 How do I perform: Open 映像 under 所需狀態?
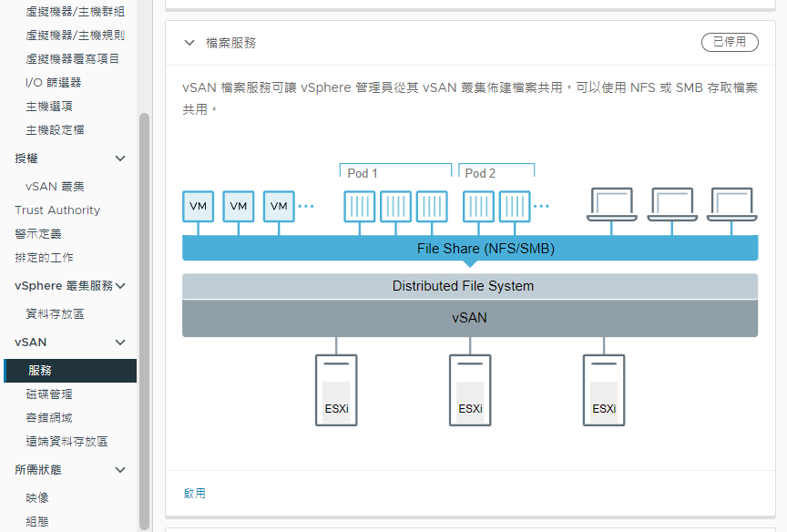tap(37, 497)
